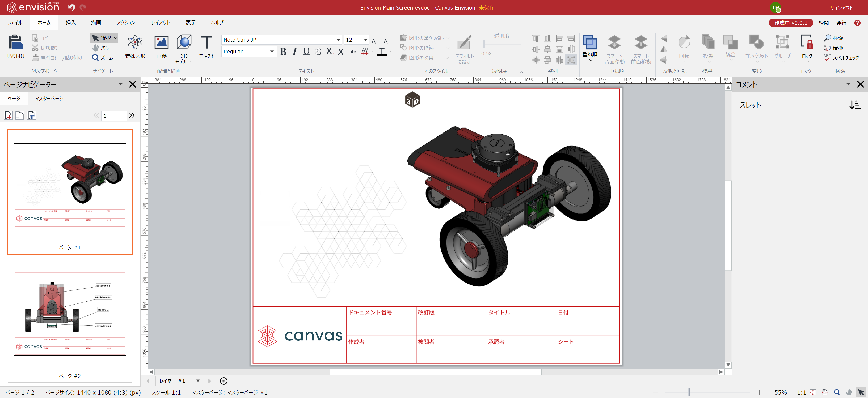
Task: Run Spell Check (スペルチェック)
Action: point(841,58)
